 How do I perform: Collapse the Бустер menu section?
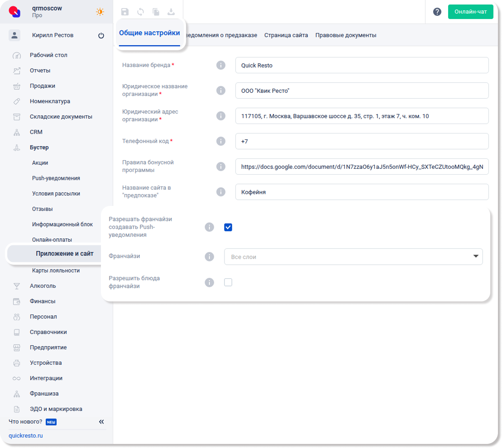click(39, 148)
